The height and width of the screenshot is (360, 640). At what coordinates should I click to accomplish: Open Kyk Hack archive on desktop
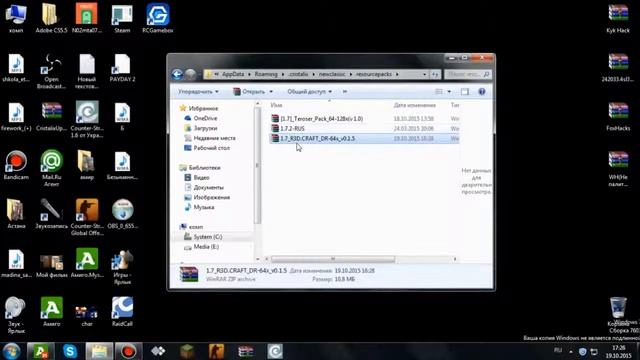618,18
